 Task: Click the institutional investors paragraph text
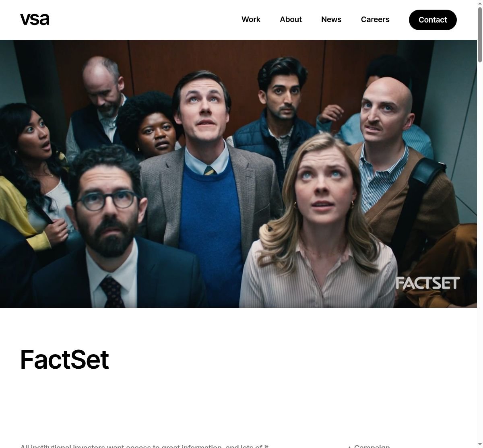(x=144, y=446)
